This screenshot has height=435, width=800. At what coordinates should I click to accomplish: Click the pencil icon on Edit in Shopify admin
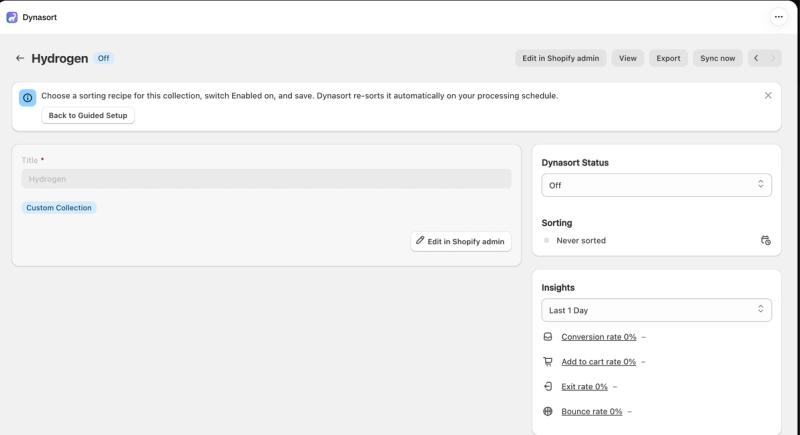(420, 240)
